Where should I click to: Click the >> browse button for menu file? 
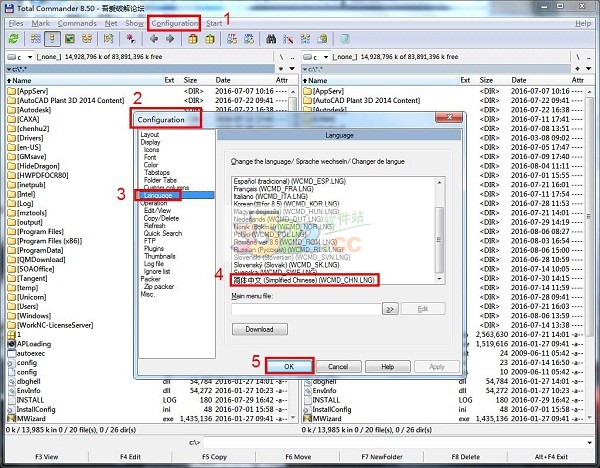(x=390, y=309)
